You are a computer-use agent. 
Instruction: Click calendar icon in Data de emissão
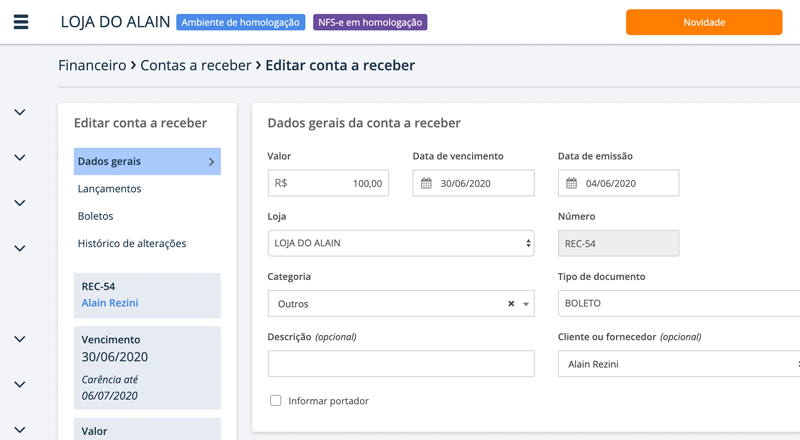click(x=571, y=184)
